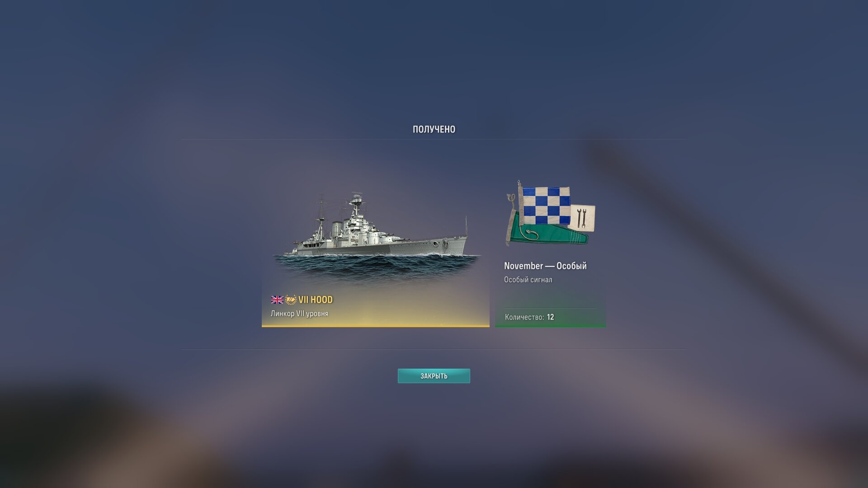This screenshot has width=868, height=488.
Task: Click the British Union Jack flag icon
Action: tap(277, 300)
